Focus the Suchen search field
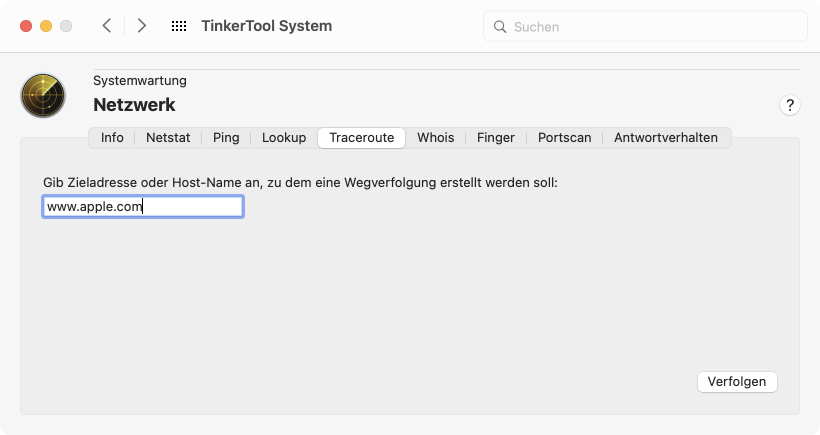 point(645,27)
